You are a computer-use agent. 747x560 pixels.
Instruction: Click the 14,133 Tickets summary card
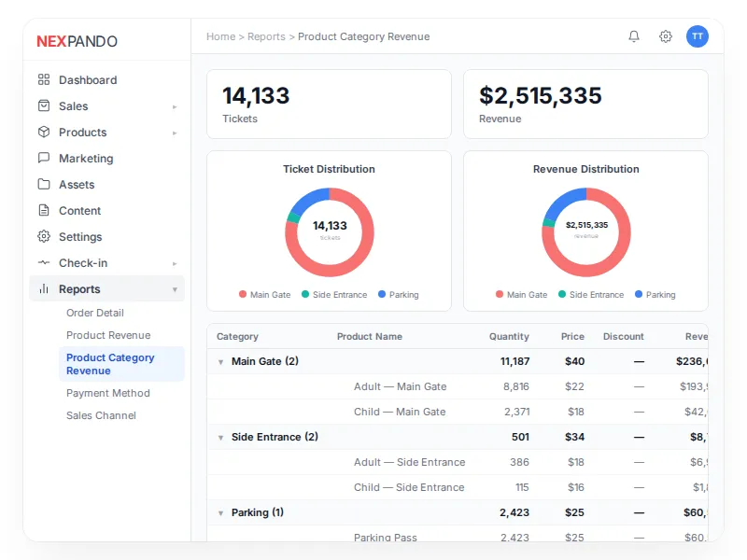coord(330,105)
